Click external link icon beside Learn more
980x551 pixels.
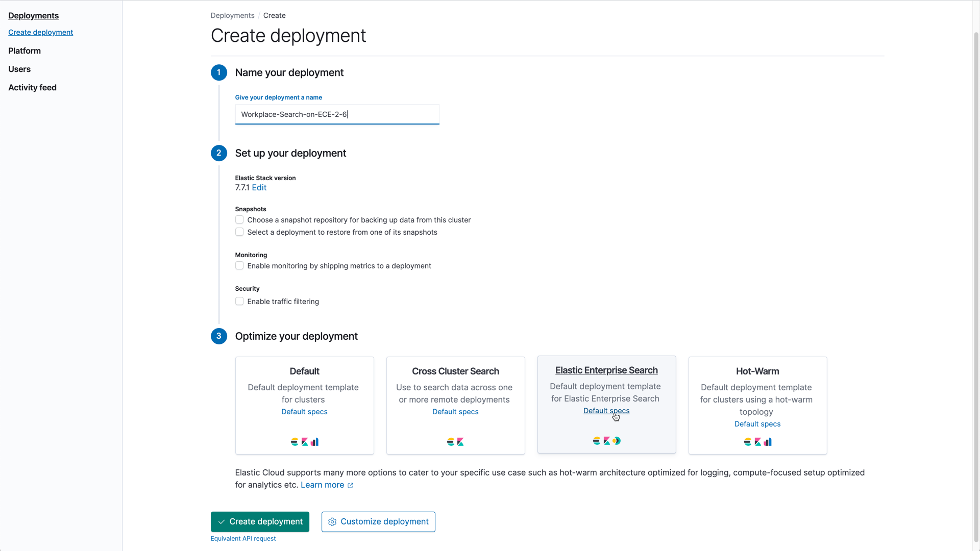pyautogui.click(x=350, y=485)
